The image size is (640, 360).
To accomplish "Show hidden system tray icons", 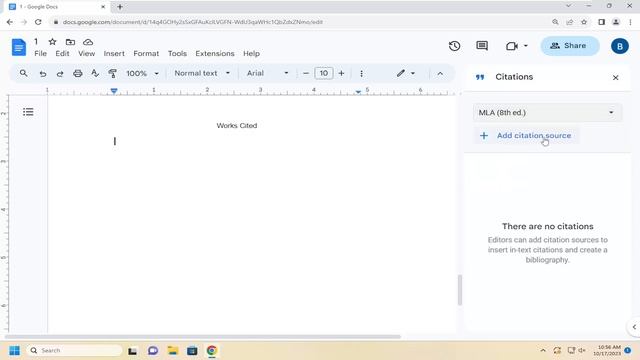I will (x=543, y=351).
